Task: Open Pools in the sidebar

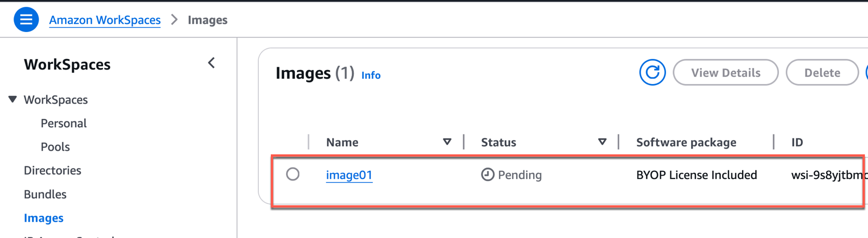Action: point(55,147)
